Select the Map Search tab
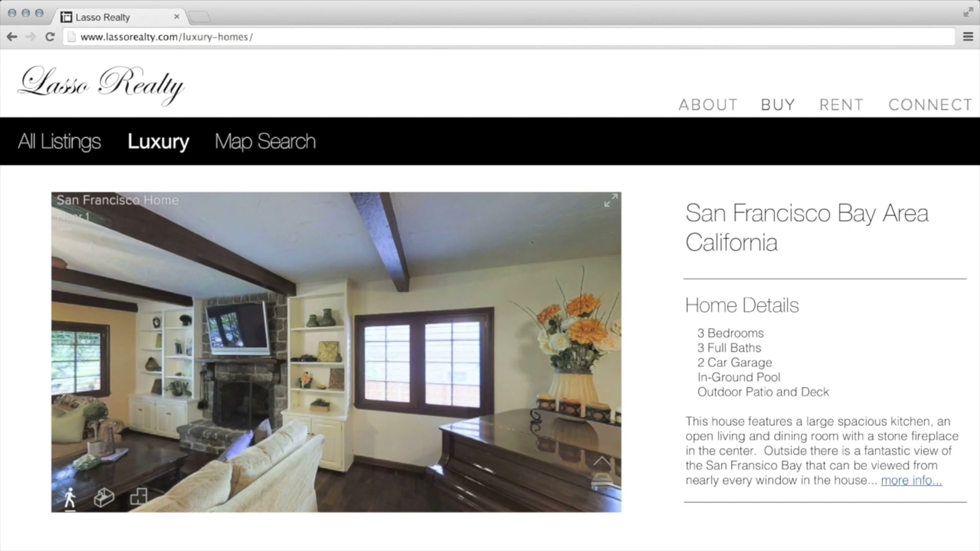 pos(265,141)
